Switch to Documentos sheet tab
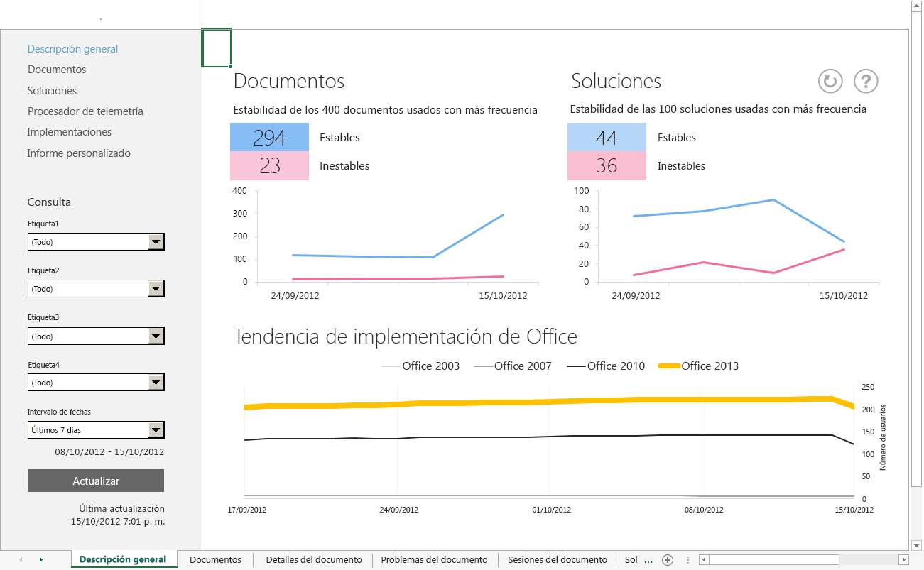The image size is (924, 570). pos(215,560)
